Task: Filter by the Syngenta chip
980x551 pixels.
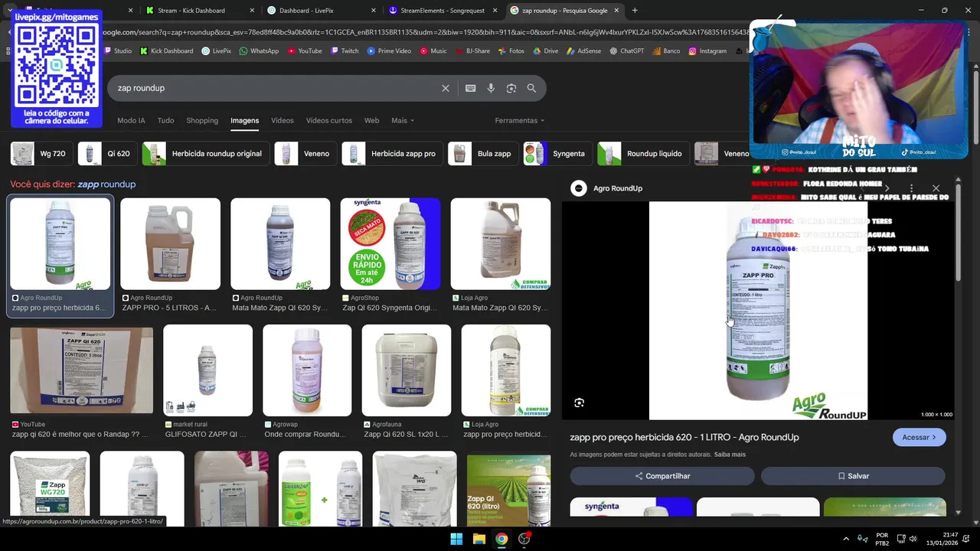Action: click(x=558, y=154)
